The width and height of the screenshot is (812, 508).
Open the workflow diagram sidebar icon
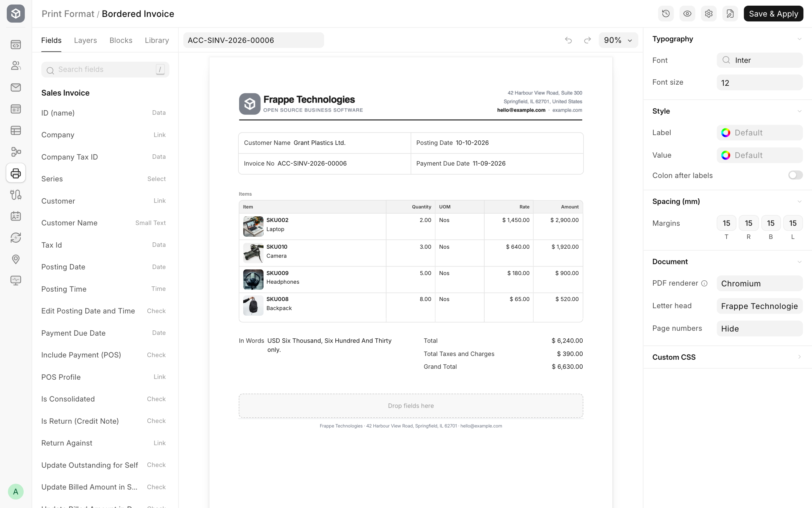pos(16,152)
